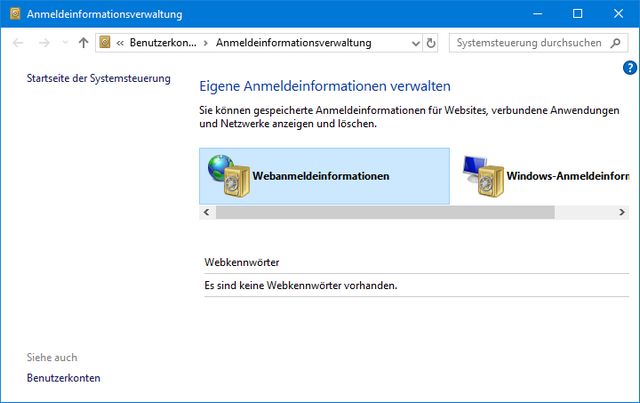640x403 pixels.
Task: Click 'Es sind keine Webkennwörter vorhanden.' text
Action: 300,285
